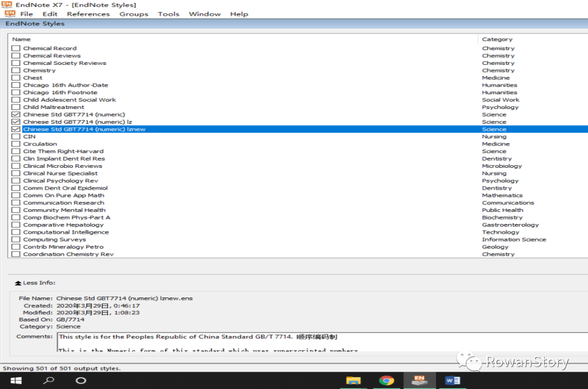
Task: Select Computing Surveys style name
Action: 54,239
